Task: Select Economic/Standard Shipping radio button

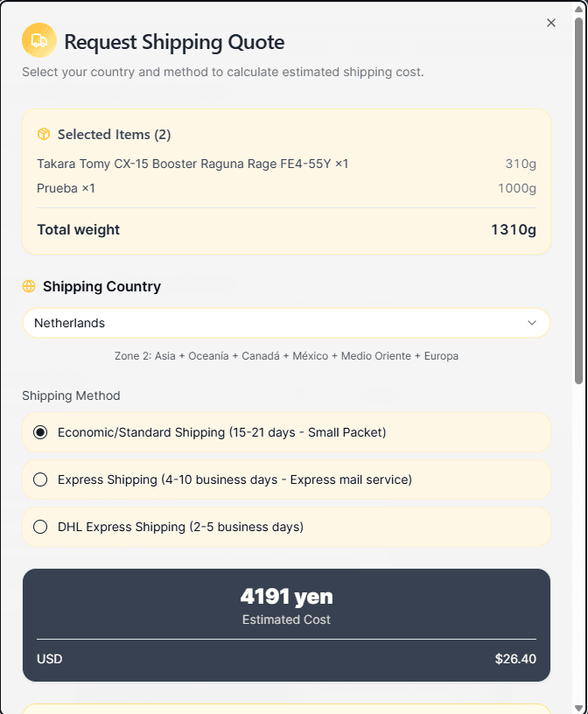Action: click(40, 432)
